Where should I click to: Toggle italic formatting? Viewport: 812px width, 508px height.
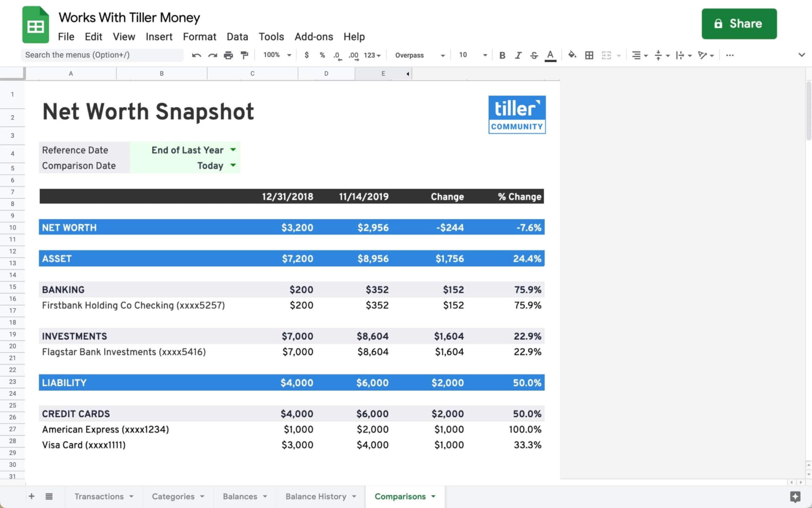pyautogui.click(x=518, y=55)
